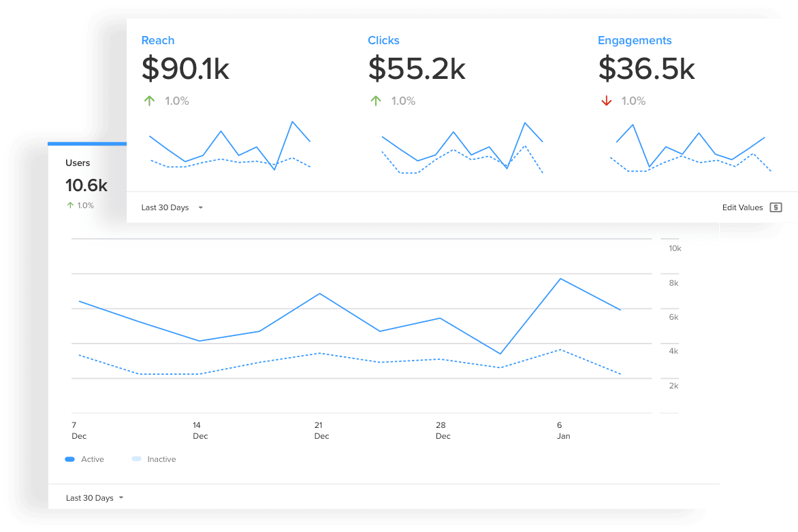
Task: Click the Edit Values link
Action: pos(742,207)
